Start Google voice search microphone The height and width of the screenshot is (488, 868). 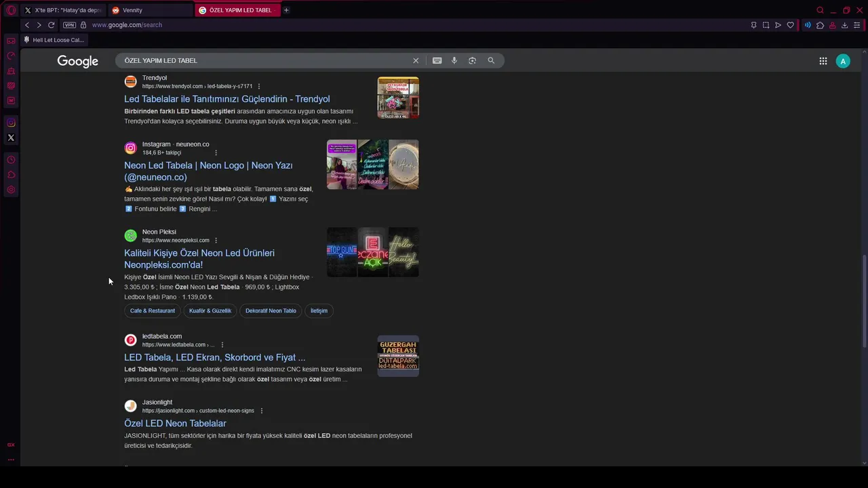point(454,60)
